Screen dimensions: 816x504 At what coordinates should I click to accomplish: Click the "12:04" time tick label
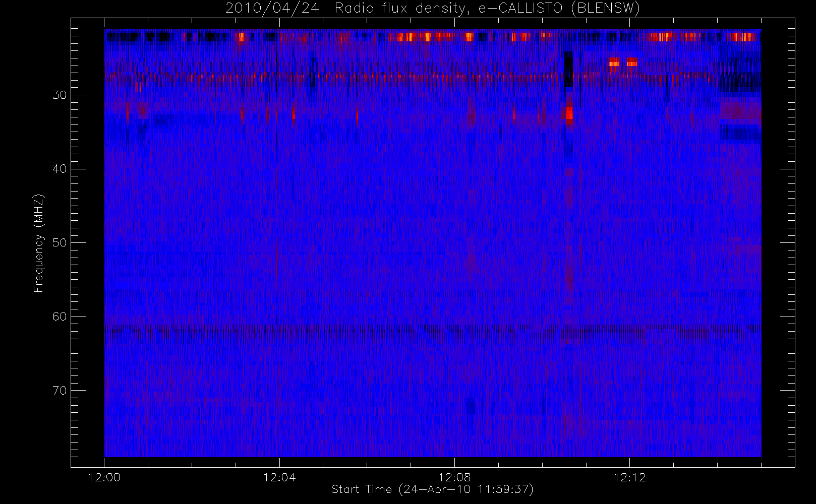click(x=279, y=477)
